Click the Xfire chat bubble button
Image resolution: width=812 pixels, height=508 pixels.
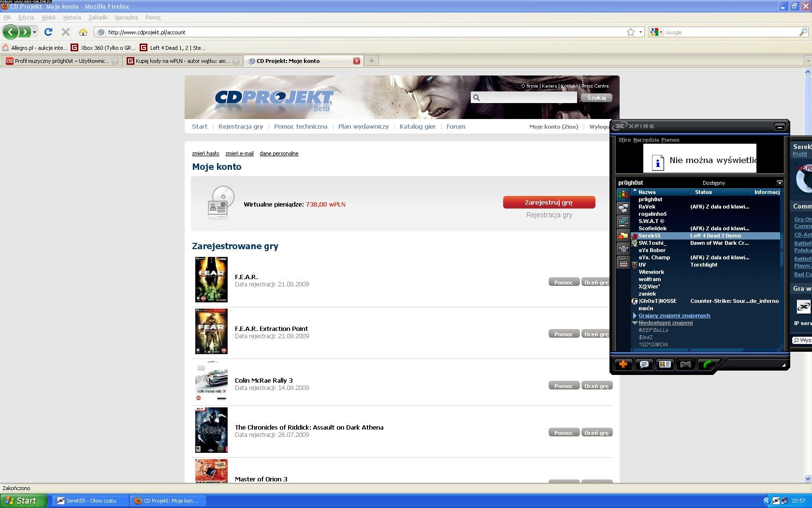pos(644,364)
